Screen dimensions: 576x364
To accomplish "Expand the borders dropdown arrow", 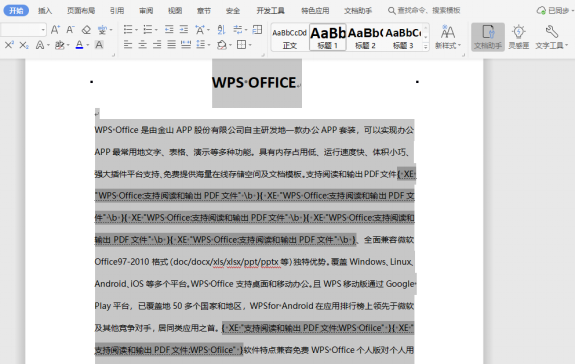I will point(250,45).
